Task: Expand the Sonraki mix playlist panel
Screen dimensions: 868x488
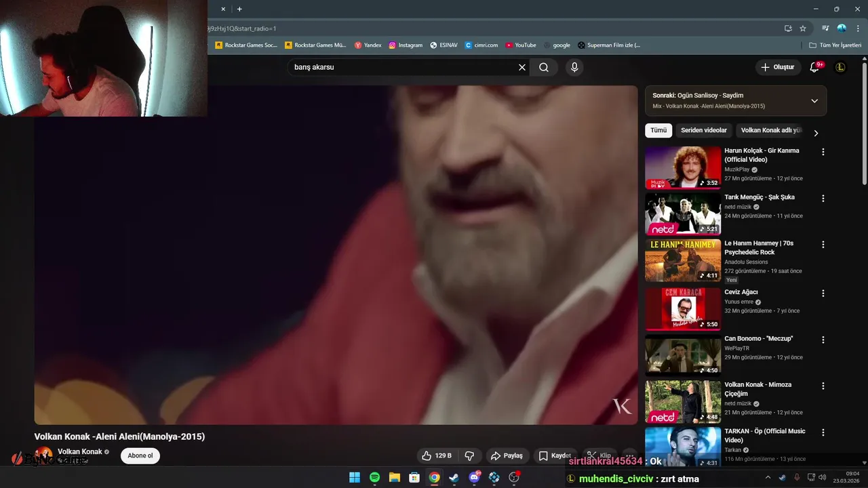Action: [814, 101]
